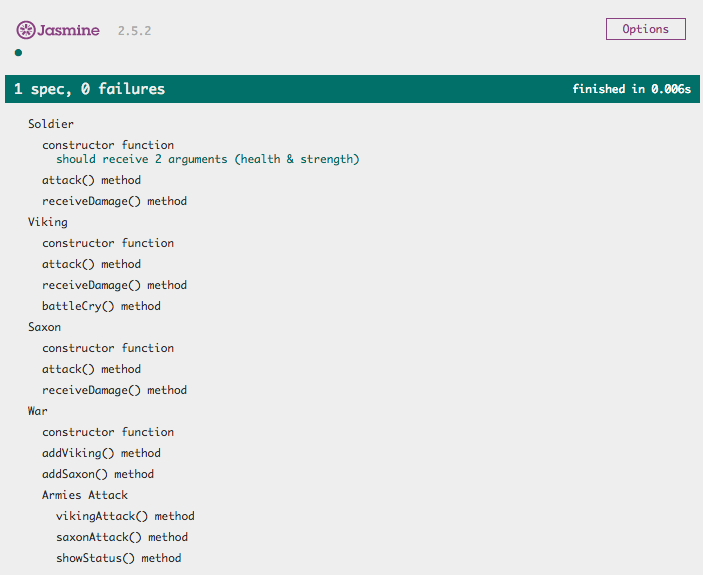The image size is (703, 575).
Task: Open the Soldier suite link
Action: 50,124
